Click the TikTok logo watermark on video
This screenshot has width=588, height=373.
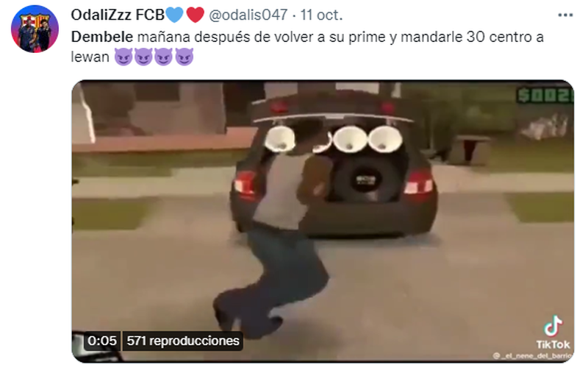[553, 326]
